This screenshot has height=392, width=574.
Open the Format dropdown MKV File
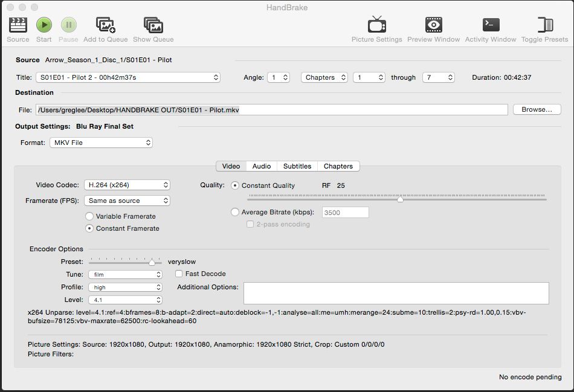click(x=101, y=143)
